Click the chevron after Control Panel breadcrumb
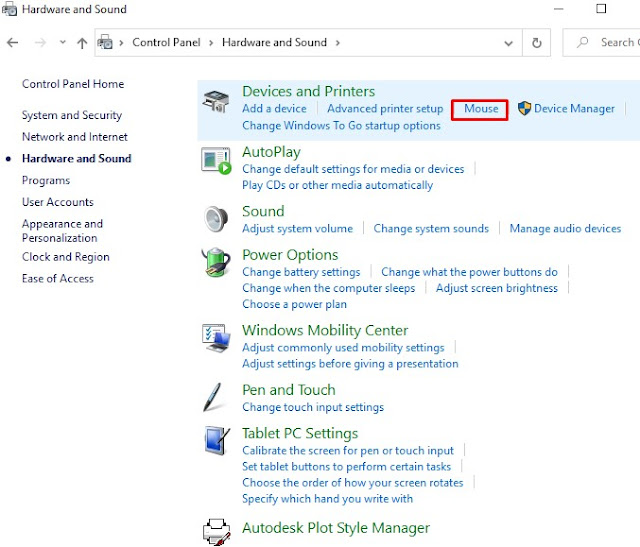Image resolution: width=640 pixels, height=547 pixels. click(x=211, y=43)
